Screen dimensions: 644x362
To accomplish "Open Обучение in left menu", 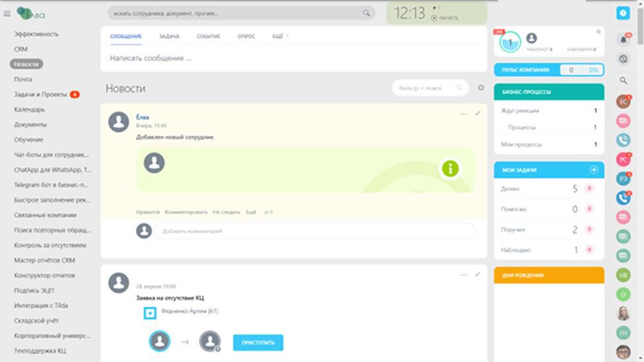I will coord(29,140).
